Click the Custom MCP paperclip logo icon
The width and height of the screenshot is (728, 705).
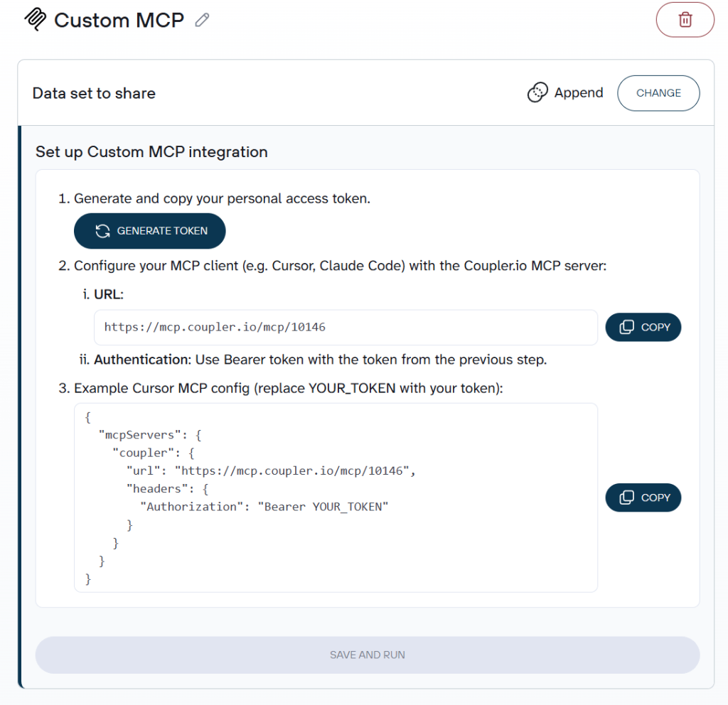pyautogui.click(x=33, y=20)
